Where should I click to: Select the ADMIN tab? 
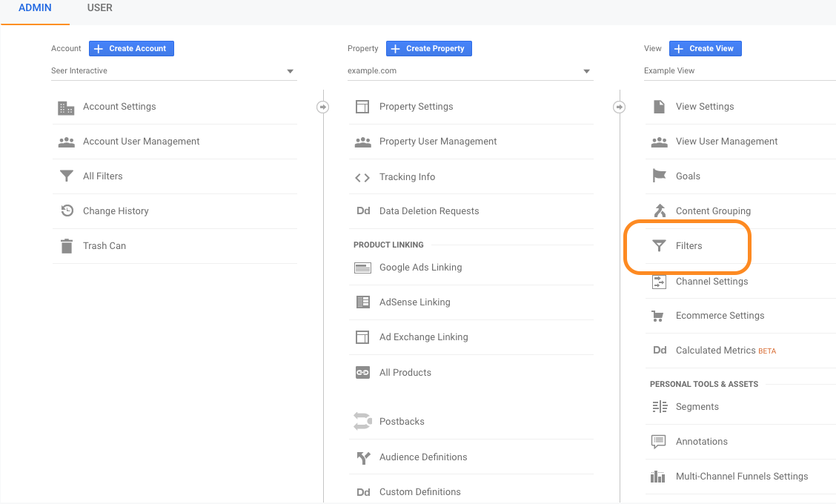click(x=35, y=8)
